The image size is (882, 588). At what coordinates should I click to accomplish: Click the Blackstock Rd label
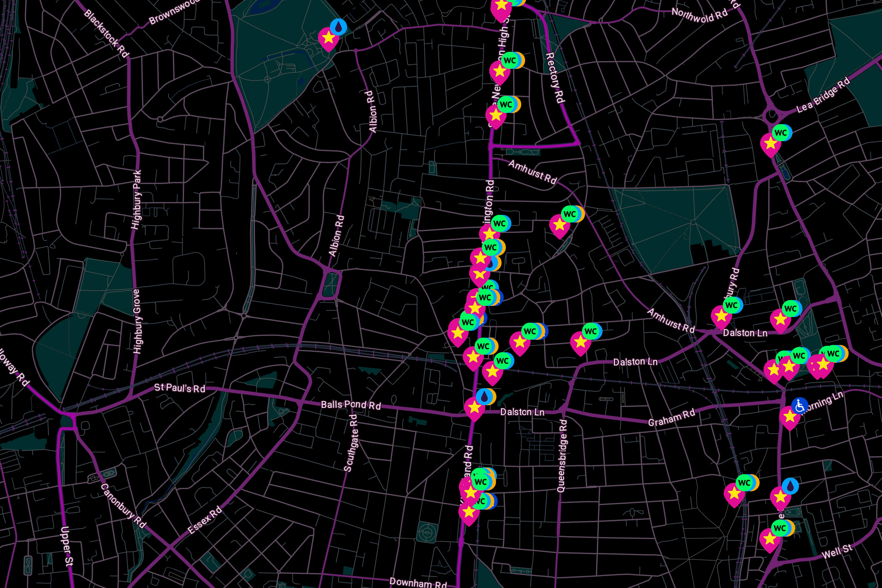click(x=106, y=33)
